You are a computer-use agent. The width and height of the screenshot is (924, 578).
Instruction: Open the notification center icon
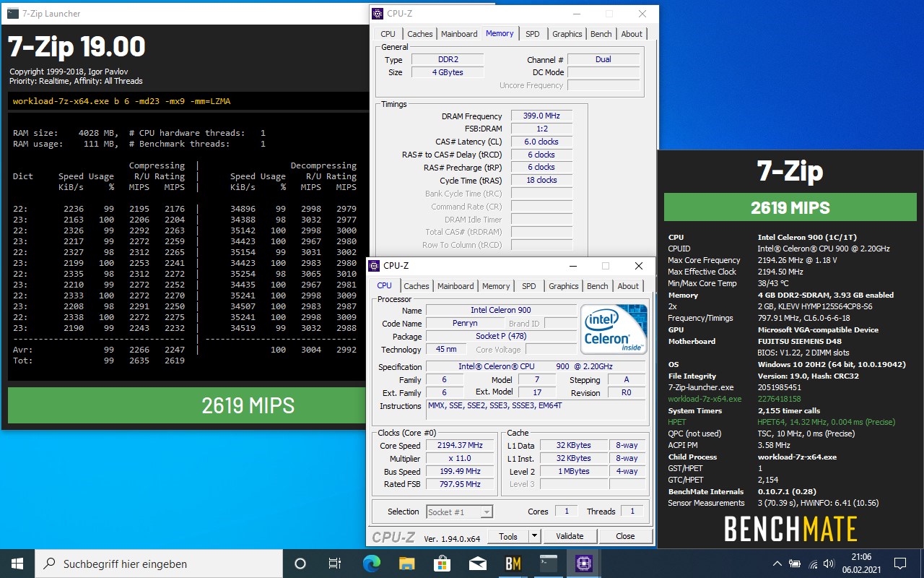click(x=900, y=564)
